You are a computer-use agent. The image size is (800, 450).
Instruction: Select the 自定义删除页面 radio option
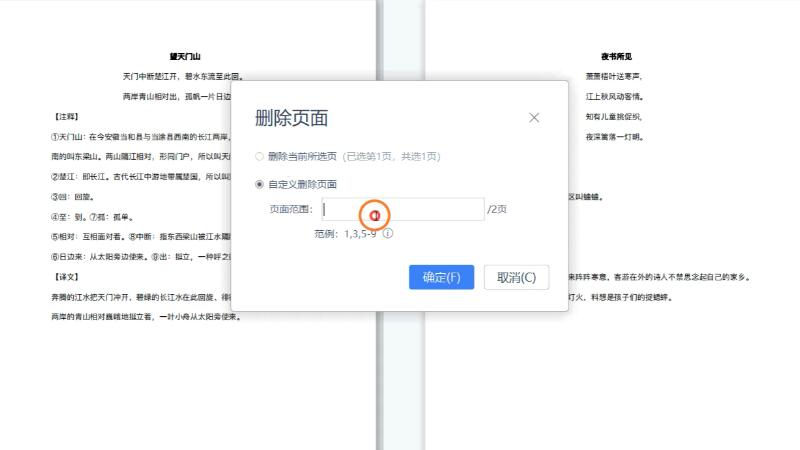tap(261, 184)
